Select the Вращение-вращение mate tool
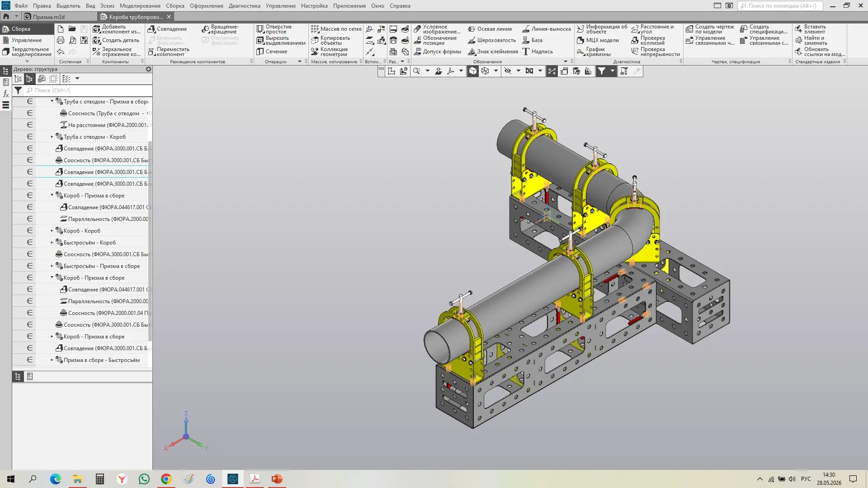The width and height of the screenshot is (868, 488). click(x=220, y=29)
